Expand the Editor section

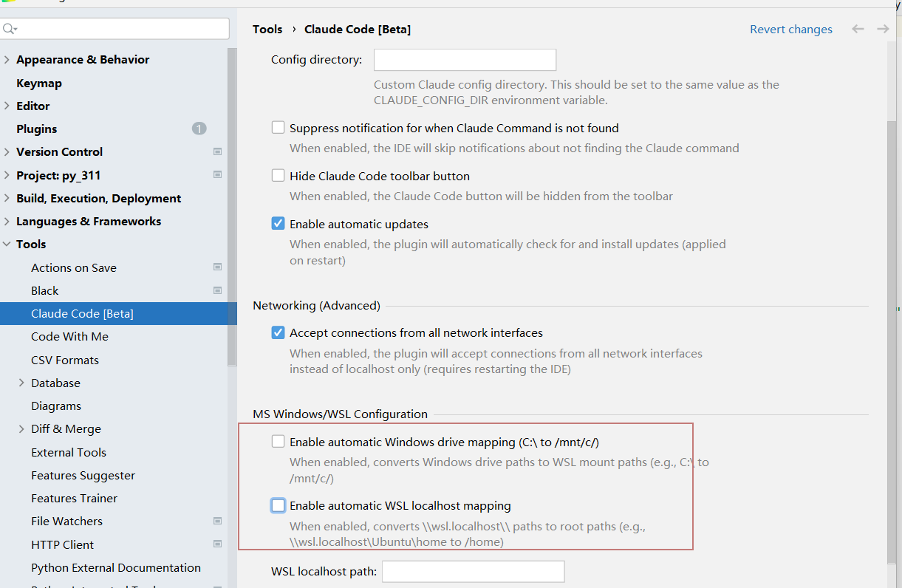pos(7,106)
